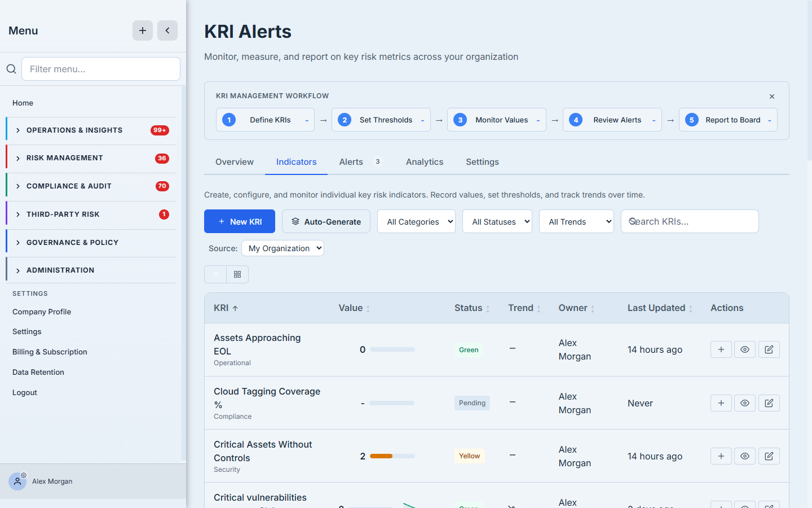The height and width of the screenshot is (508, 812).
Task: Open Company Profile settings link
Action: 42,312
